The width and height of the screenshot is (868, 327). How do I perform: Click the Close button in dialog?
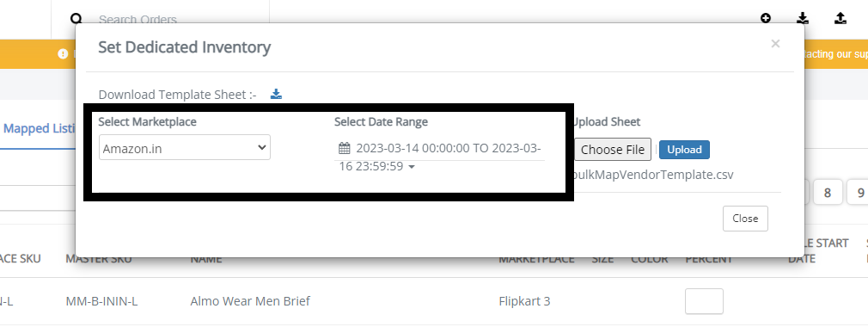(745, 219)
